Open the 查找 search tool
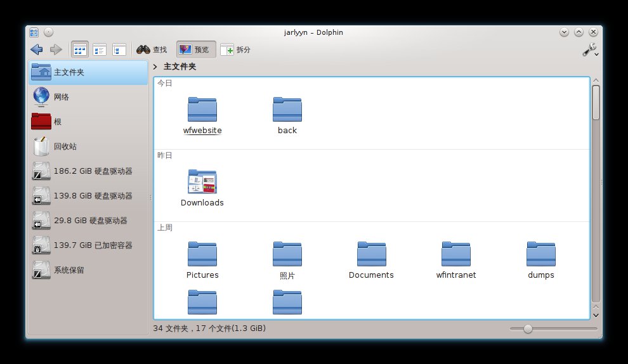Viewport: 628px width, 364px height. tap(152, 49)
